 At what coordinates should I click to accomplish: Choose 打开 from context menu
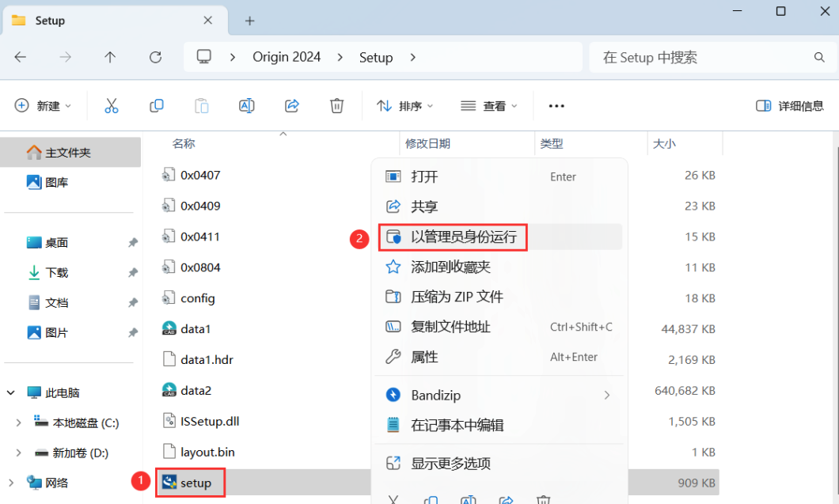pos(499,176)
